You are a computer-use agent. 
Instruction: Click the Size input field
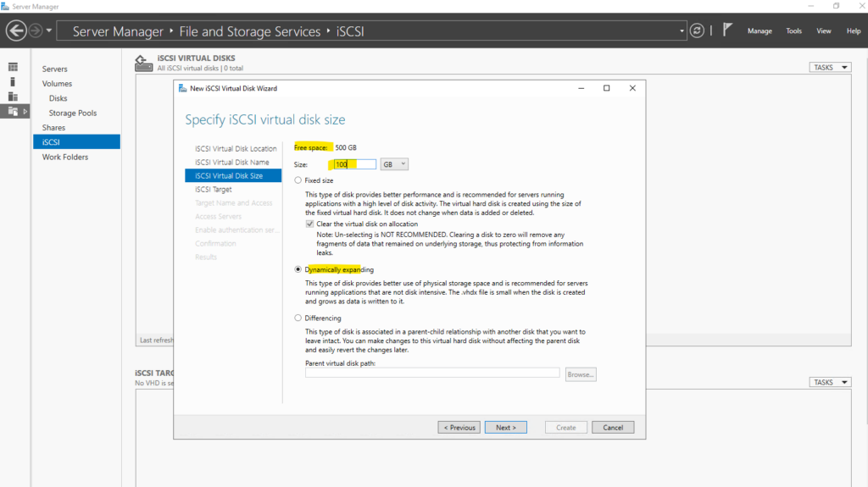tap(353, 164)
